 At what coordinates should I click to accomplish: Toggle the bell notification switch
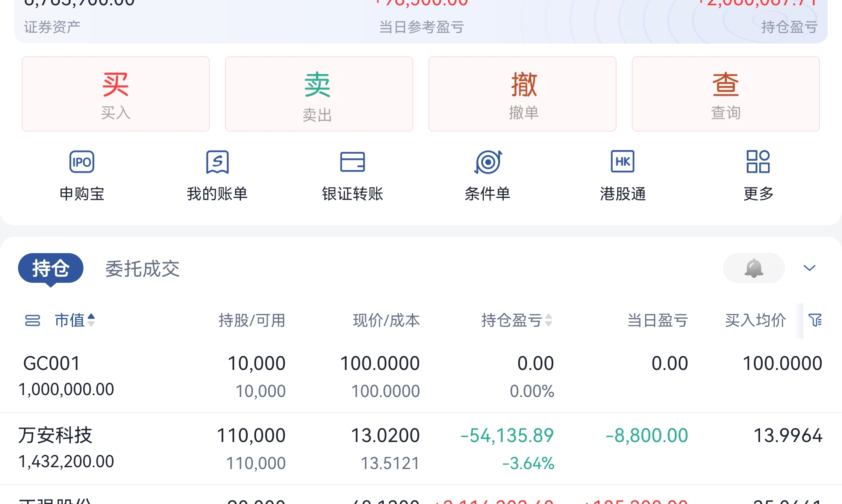click(754, 268)
